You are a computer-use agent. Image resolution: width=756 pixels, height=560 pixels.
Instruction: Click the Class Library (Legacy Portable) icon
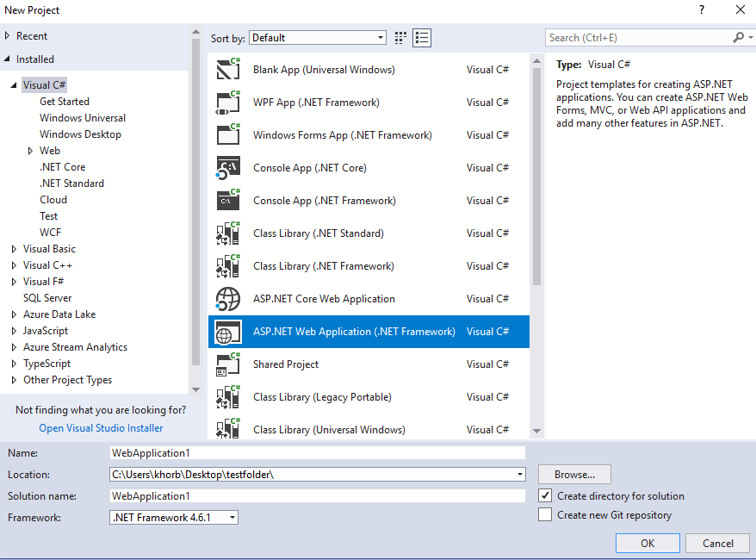coord(228,397)
